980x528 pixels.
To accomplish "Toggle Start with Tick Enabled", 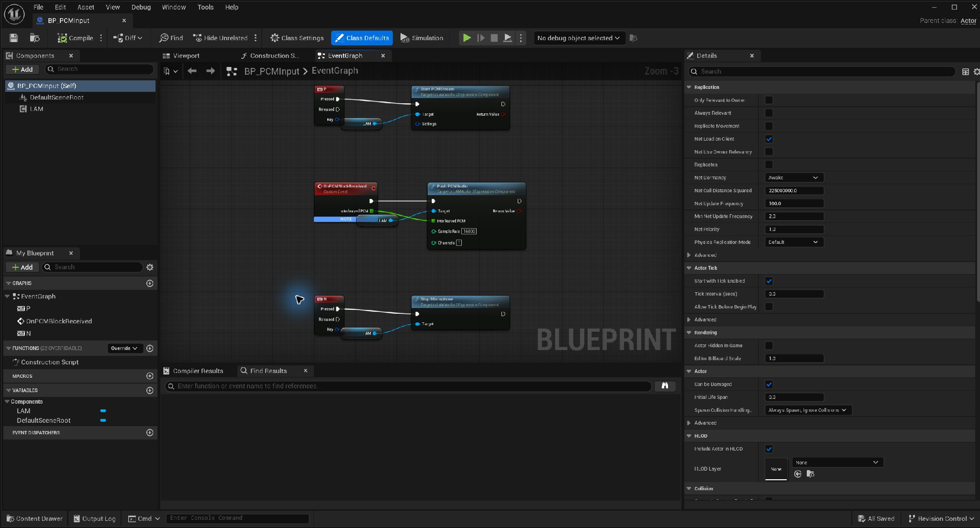I will (769, 281).
